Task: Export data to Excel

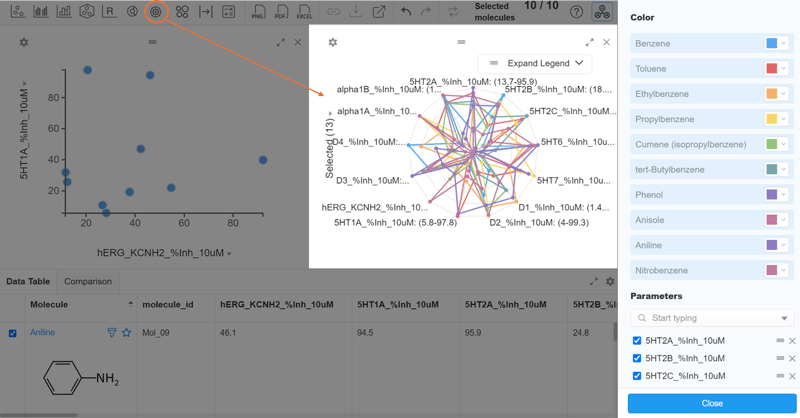Action: point(304,12)
